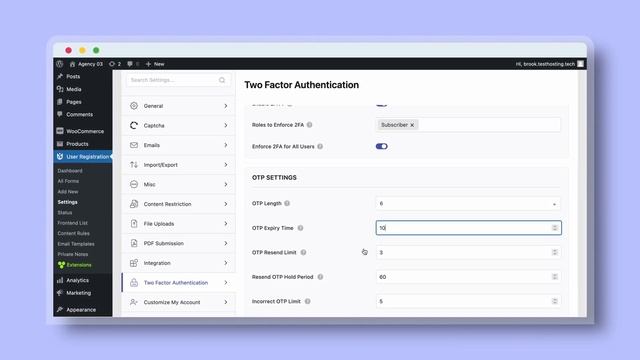The width and height of the screenshot is (640, 360).
Task: Click the help icon next to Roles to Enforce 2FA
Action: point(309,125)
